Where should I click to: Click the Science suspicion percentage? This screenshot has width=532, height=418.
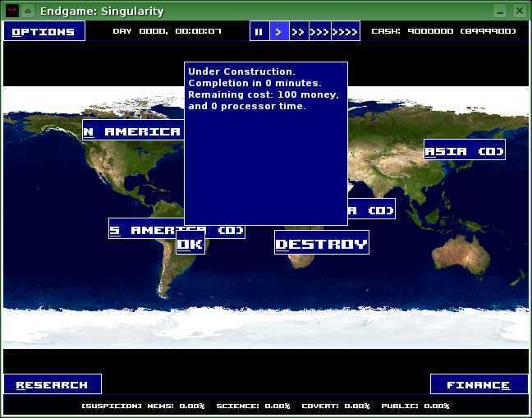click(253, 406)
